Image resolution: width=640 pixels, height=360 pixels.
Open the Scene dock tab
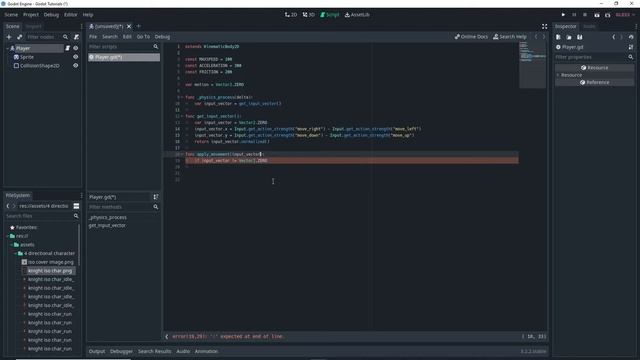[12, 26]
